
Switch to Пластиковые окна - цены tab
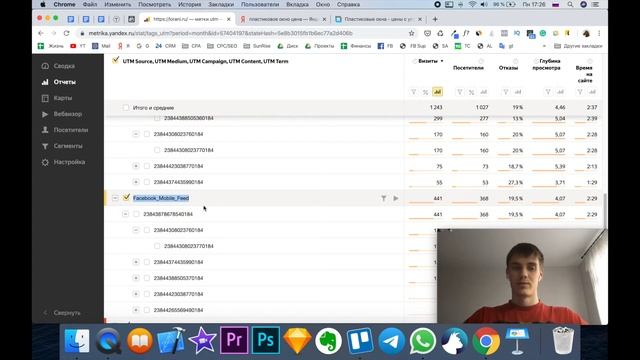(378, 19)
